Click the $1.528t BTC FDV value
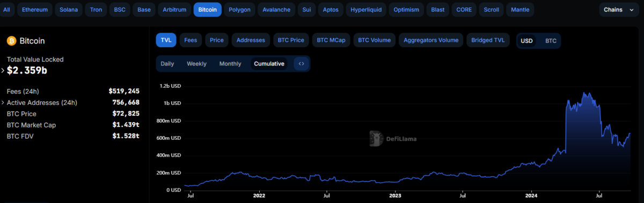The image size is (644, 203). pyautogui.click(x=126, y=136)
